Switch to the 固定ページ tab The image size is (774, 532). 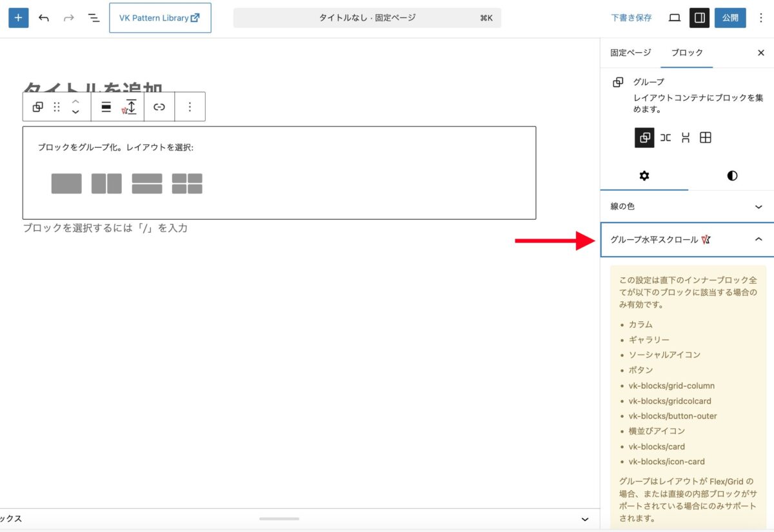tap(630, 53)
